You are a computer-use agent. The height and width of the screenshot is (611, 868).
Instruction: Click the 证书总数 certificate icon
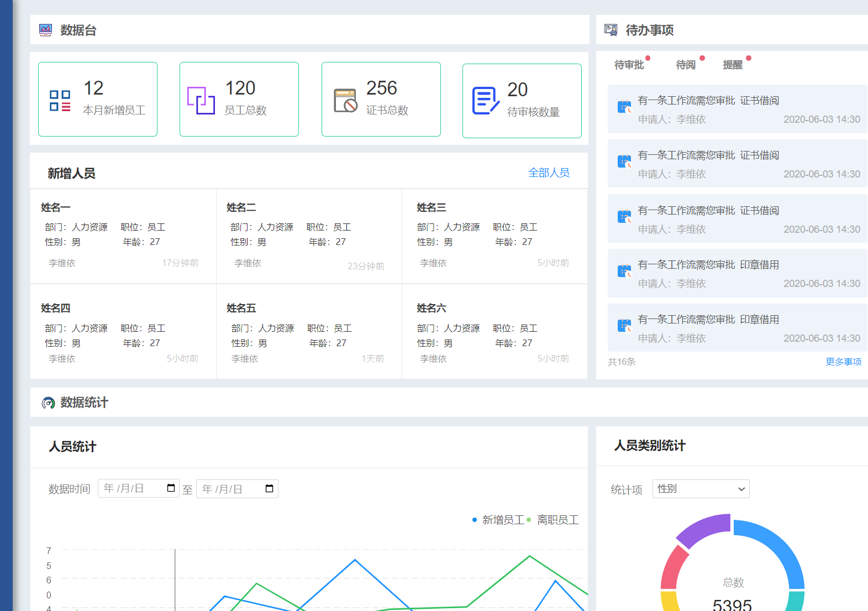pyautogui.click(x=346, y=101)
